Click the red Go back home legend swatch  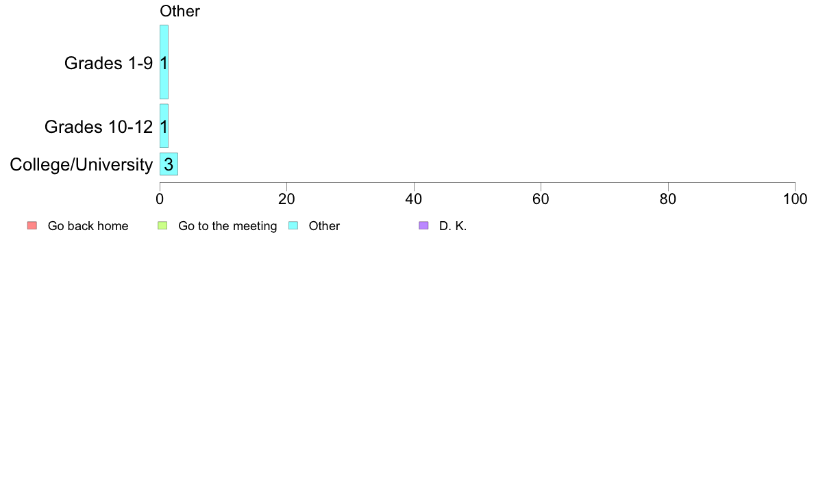[32, 225]
